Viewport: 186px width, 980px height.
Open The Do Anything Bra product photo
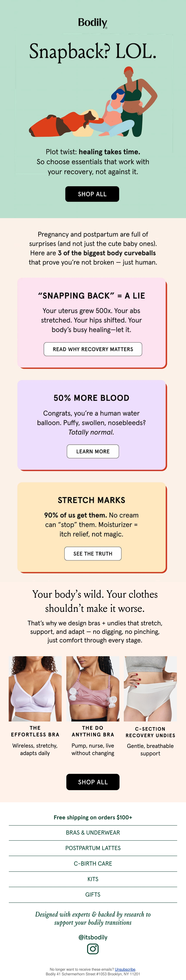pos(93,688)
